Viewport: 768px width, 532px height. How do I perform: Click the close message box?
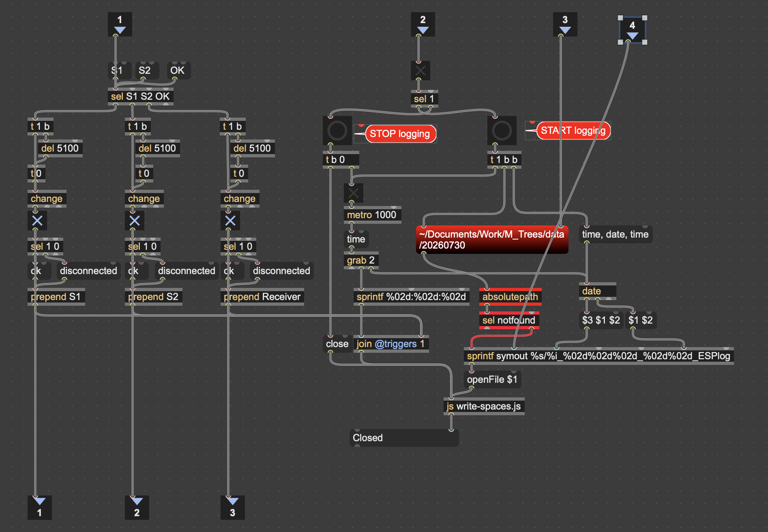[337, 344]
